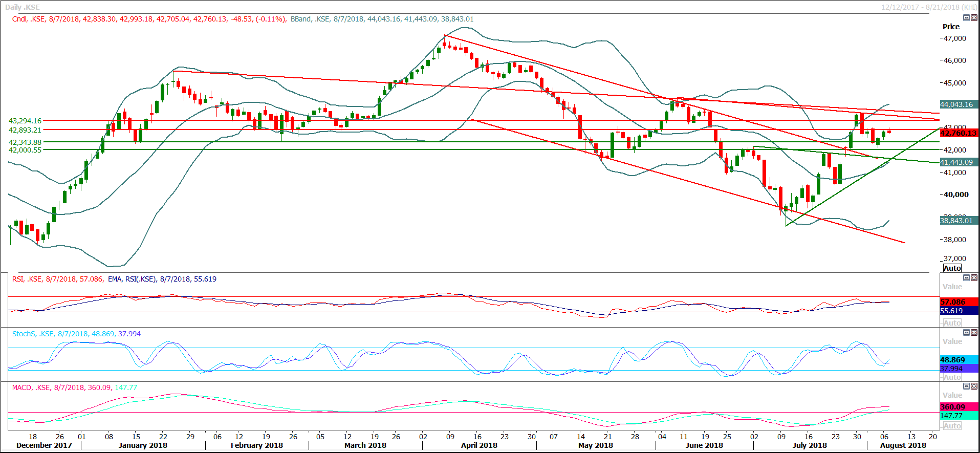Select the BBand .KSE legend text
Image resolution: width=980 pixels, height=453 pixels.
coord(382,19)
